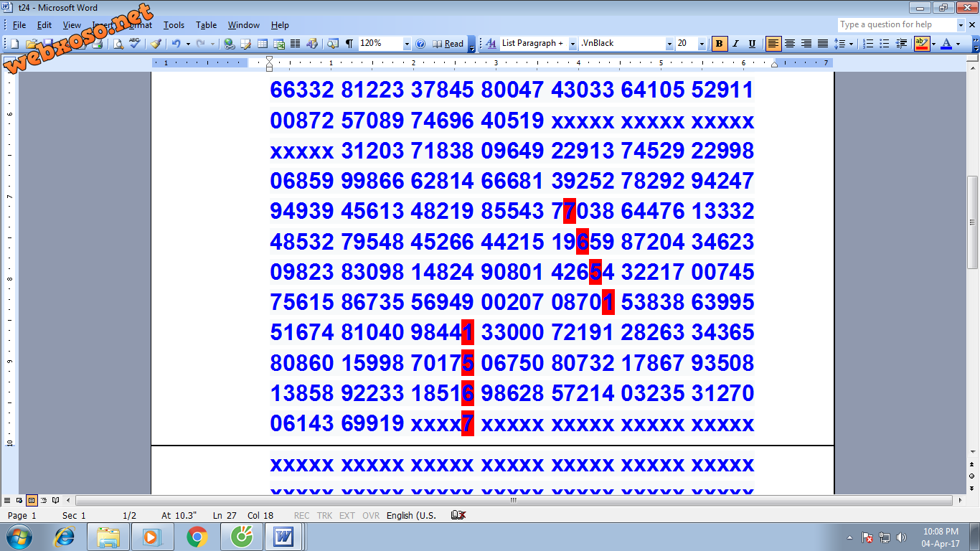This screenshot has height=551, width=980.
Task: Click the Type a question for help box
Action: click(897, 24)
